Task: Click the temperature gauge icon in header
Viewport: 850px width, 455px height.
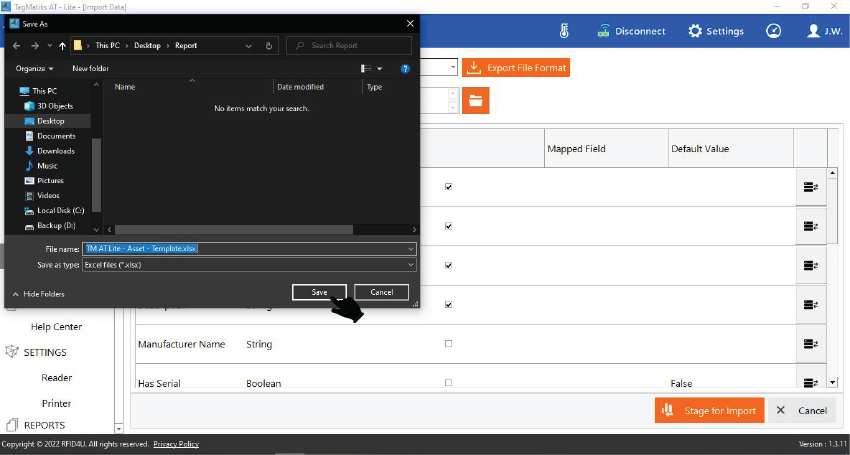Action: coord(565,31)
